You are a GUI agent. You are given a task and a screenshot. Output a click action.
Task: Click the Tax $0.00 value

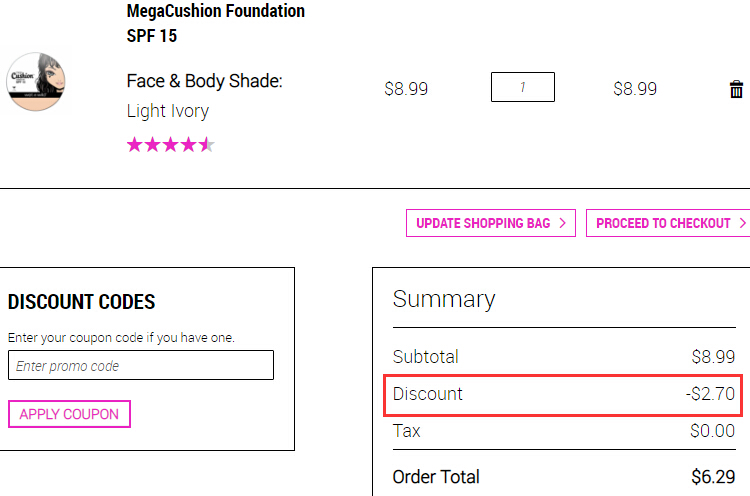[x=713, y=431]
